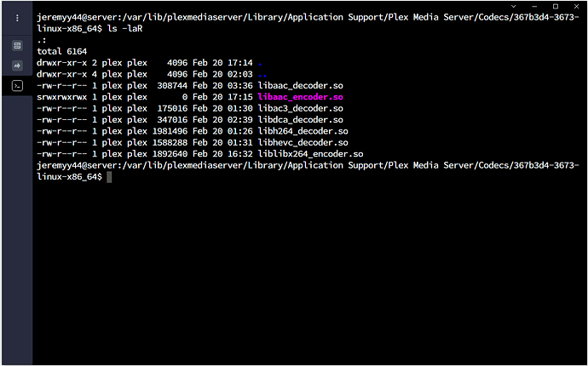Screen dimensions: 588x366
Task: Click the timestamp 17:15
Action: tap(240, 97)
